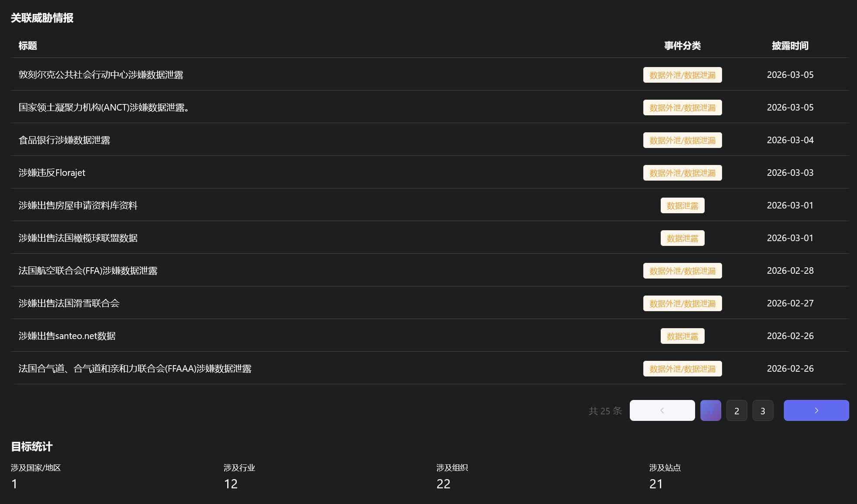Go to pagination page 3
This screenshot has width=857, height=504.
pos(763,410)
